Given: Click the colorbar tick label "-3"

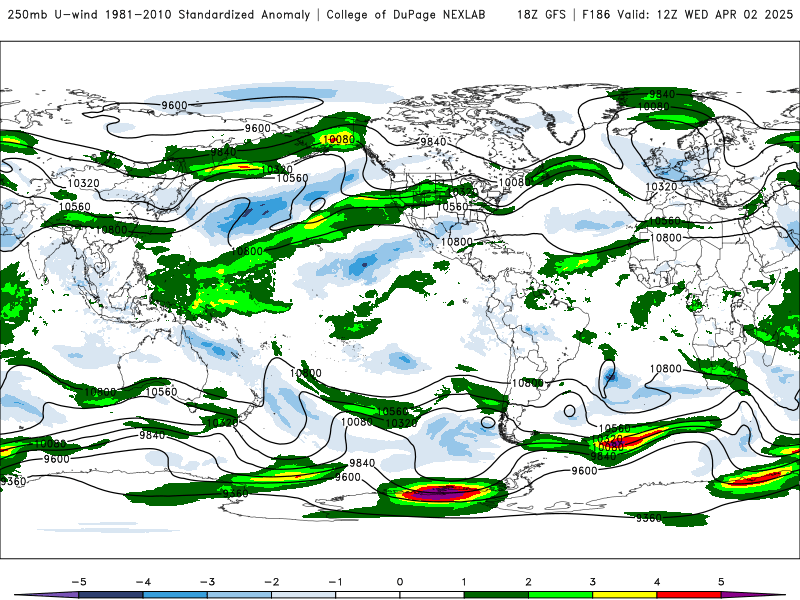Looking at the screenshot, I should click(x=207, y=582).
